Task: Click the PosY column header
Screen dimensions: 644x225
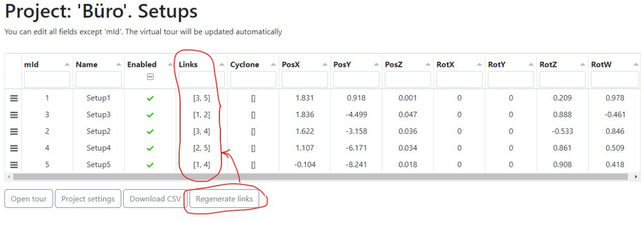Action: (342, 64)
